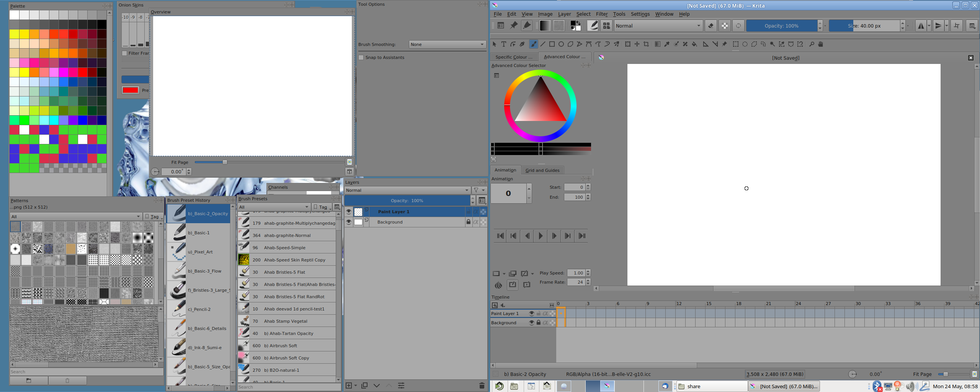Select the Fill bucket tool
Screen dimensions: 980x392
point(694,44)
